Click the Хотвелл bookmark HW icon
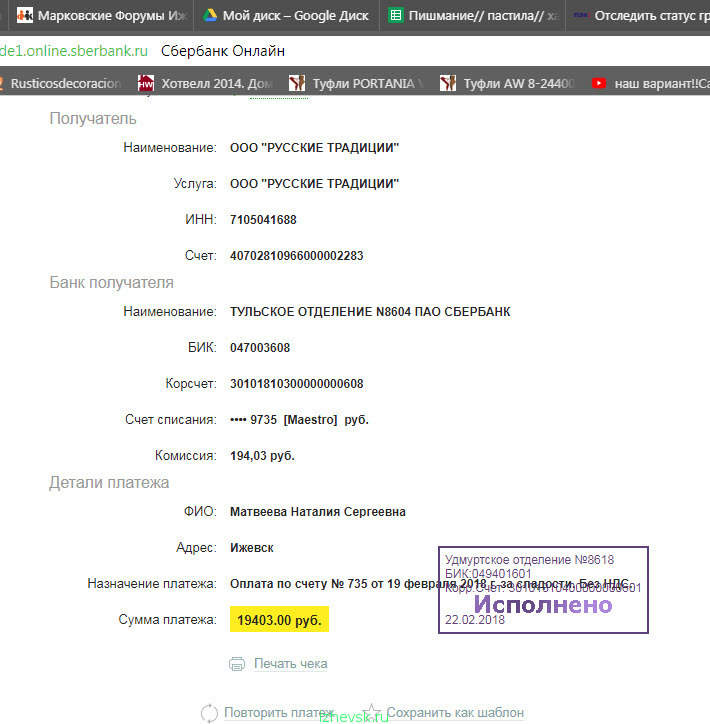This screenshot has height=724, width=710. click(x=146, y=84)
